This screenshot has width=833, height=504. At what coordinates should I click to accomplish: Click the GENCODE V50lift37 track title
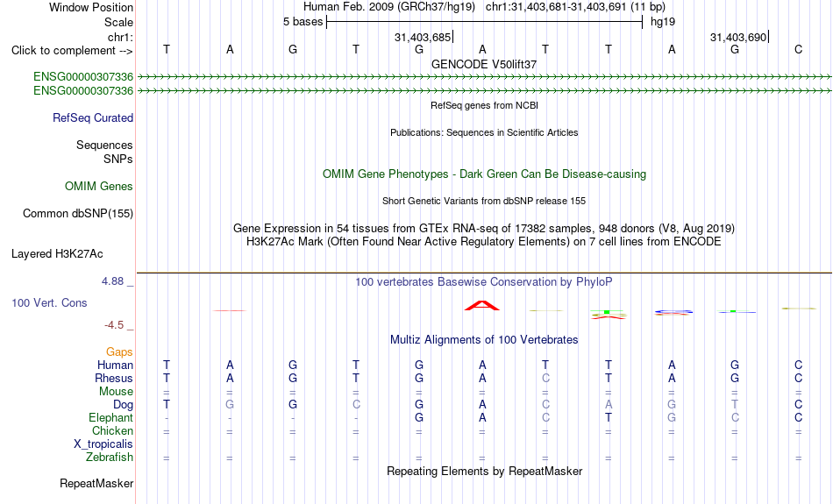[x=484, y=64]
